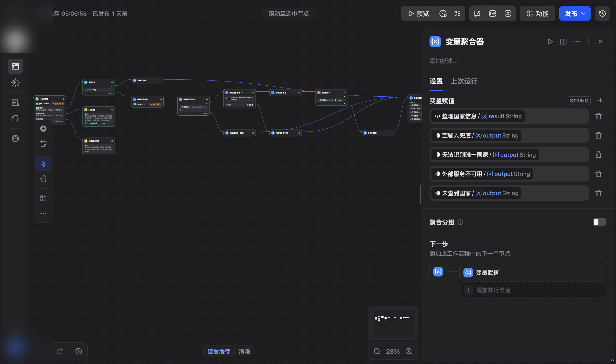Toggle the 聚合分组 switch
This screenshot has height=364, width=616.
[599, 222]
